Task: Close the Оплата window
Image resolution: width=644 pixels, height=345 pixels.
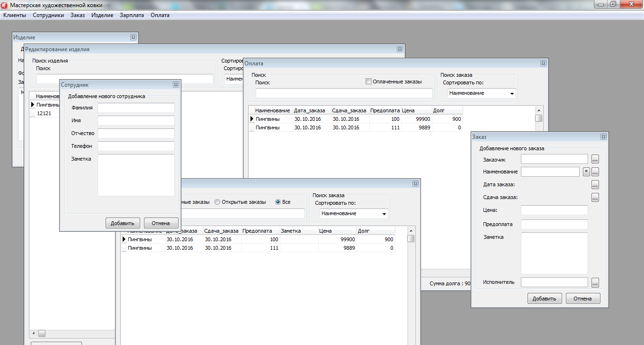Action: click(543, 64)
